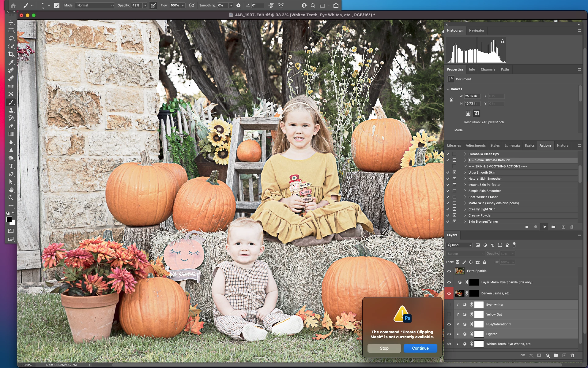Select the Clone Stamp tool

click(x=11, y=110)
